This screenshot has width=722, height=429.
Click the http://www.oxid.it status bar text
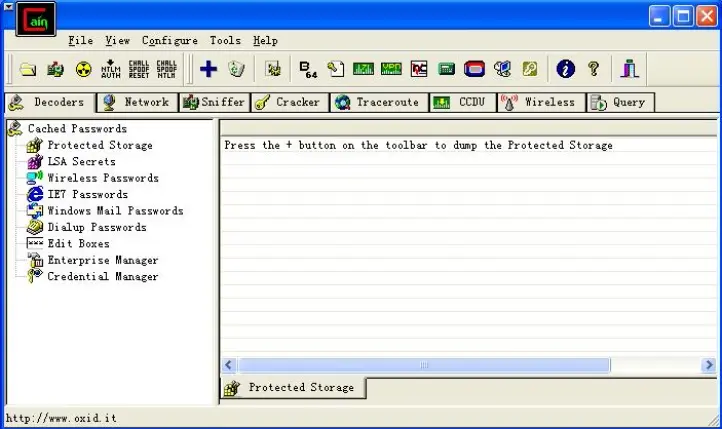point(61,418)
